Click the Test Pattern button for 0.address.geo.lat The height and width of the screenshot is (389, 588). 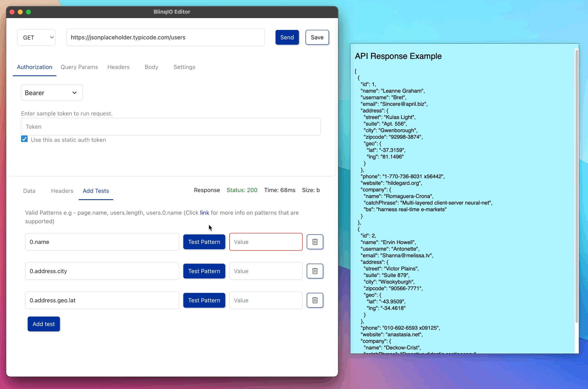(204, 300)
